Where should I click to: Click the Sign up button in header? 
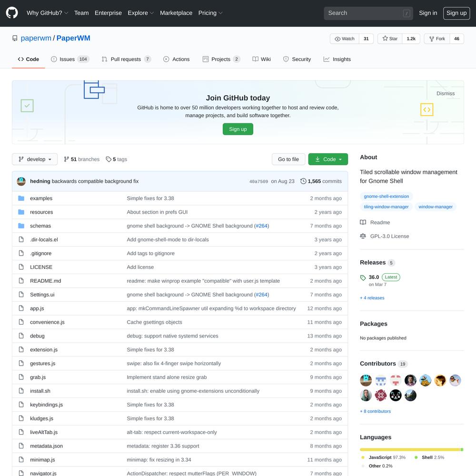coord(456,13)
